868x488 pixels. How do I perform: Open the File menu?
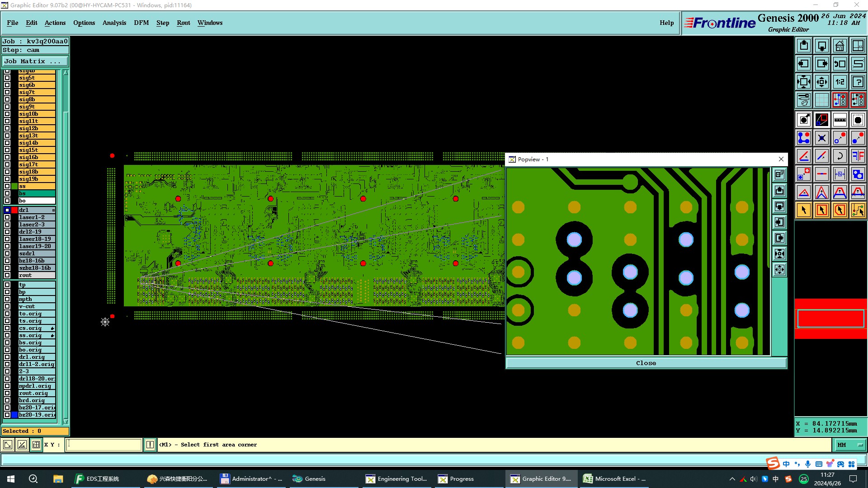click(13, 23)
